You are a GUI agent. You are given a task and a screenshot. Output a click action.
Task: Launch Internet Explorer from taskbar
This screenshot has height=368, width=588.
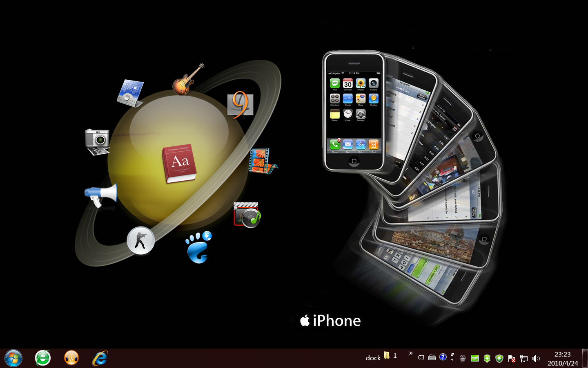click(x=100, y=358)
